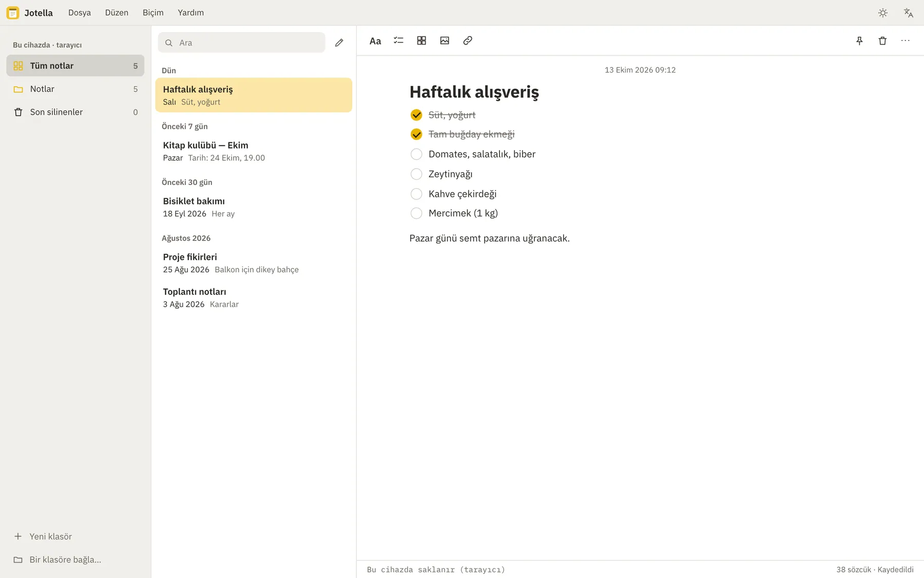Click the Haftalık alışveriş title heading
The height and width of the screenshot is (578, 924).
(x=474, y=92)
